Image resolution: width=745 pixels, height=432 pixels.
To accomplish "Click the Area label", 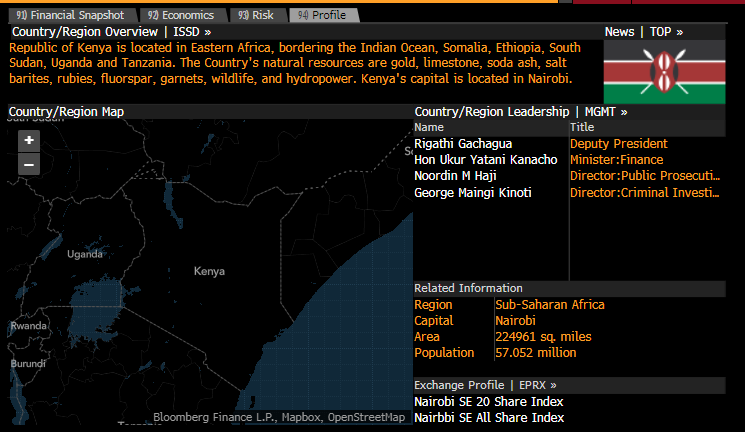I will click(427, 337).
